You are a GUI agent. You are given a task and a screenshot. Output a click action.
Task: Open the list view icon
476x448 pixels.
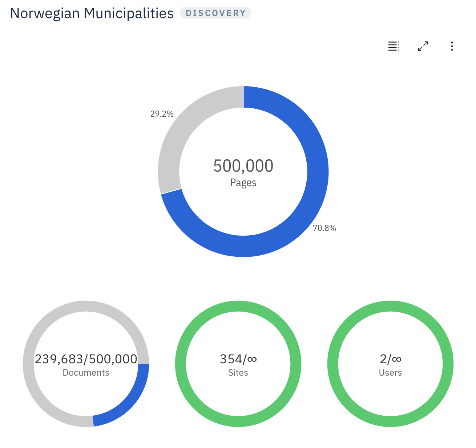[x=394, y=46]
